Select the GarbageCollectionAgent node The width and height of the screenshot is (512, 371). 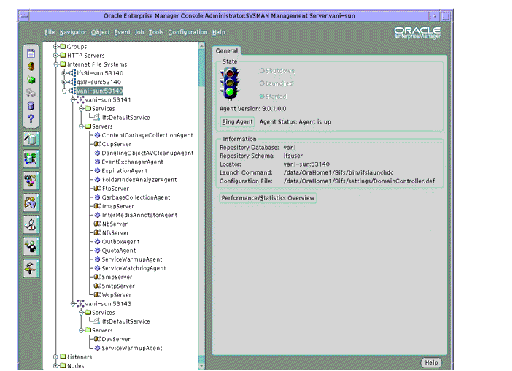(x=136, y=197)
